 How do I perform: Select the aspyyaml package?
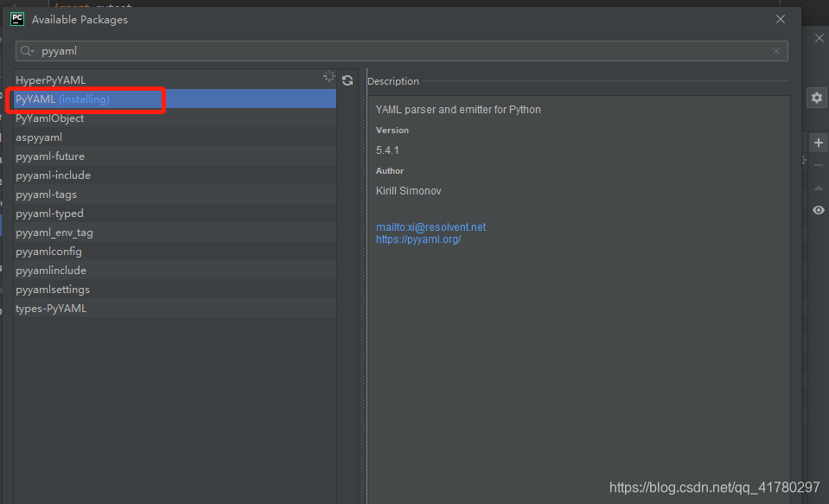point(175,137)
